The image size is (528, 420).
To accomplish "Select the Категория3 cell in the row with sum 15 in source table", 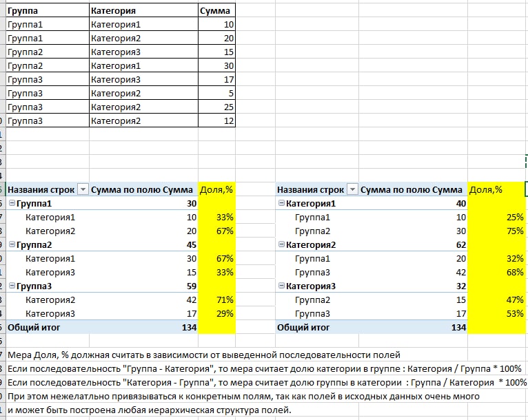I will (x=144, y=52).
